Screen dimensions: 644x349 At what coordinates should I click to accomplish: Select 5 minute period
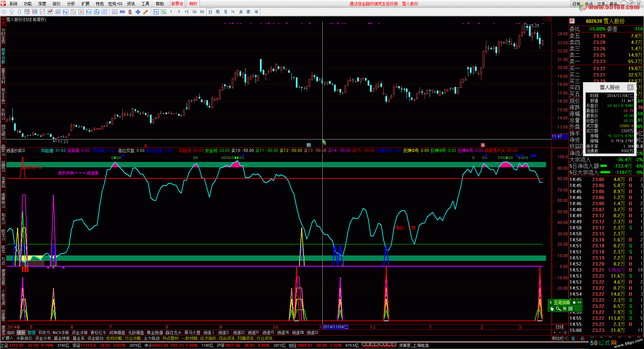click(x=179, y=12)
